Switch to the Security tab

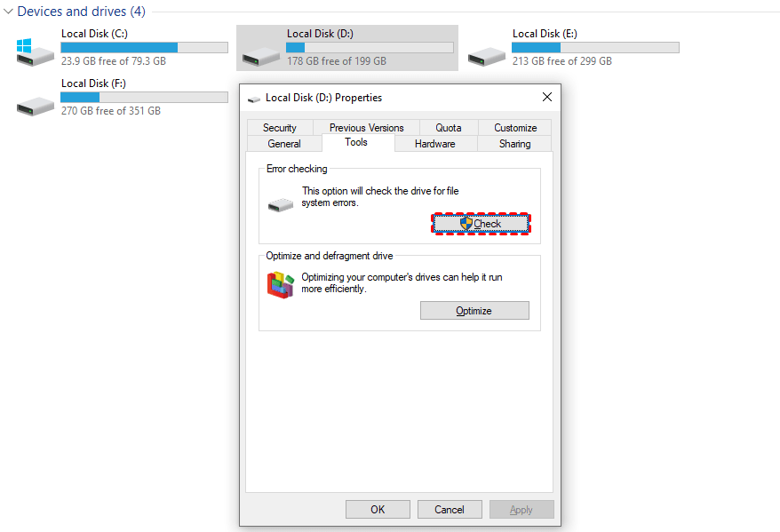pyautogui.click(x=280, y=128)
